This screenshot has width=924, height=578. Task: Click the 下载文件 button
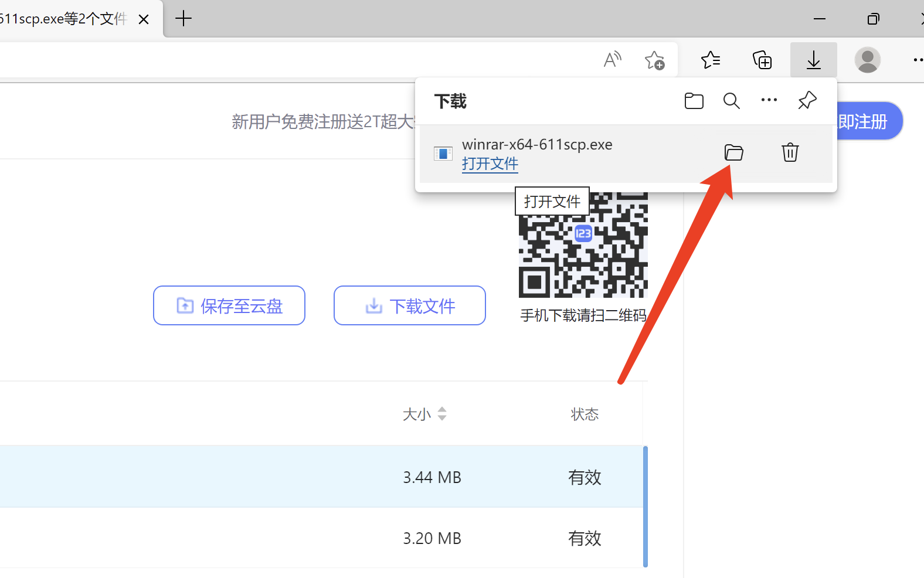pyautogui.click(x=410, y=305)
